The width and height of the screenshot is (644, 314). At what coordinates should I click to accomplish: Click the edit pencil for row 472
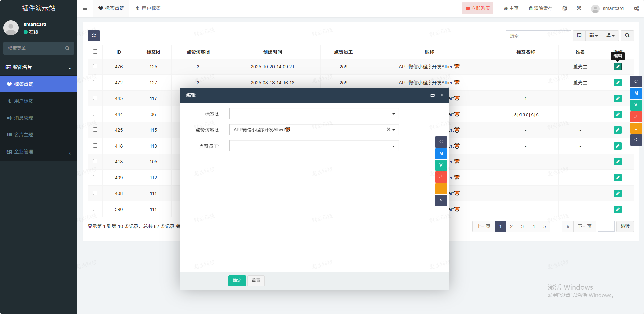[x=617, y=83]
